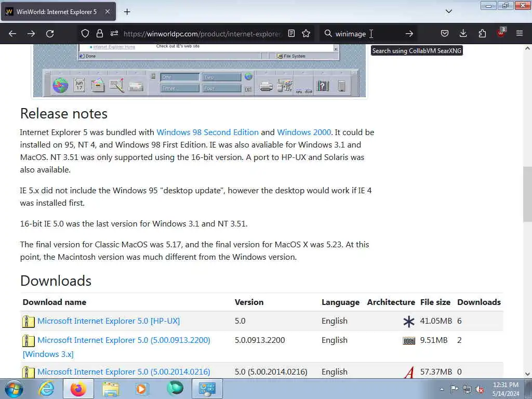This screenshot has width=532, height=399.
Task: Click the Windows 3.x download archive icon
Action: [28, 340]
